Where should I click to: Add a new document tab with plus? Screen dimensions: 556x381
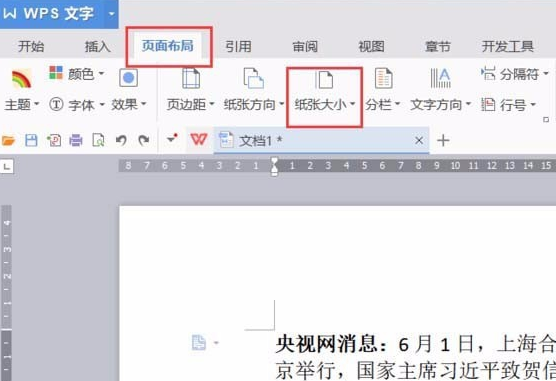[443, 141]
